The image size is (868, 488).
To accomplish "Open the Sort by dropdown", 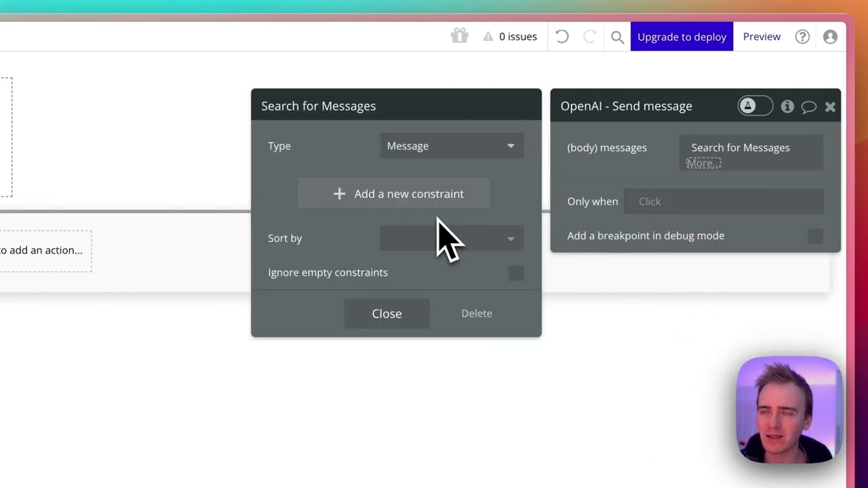I will 452,239.
